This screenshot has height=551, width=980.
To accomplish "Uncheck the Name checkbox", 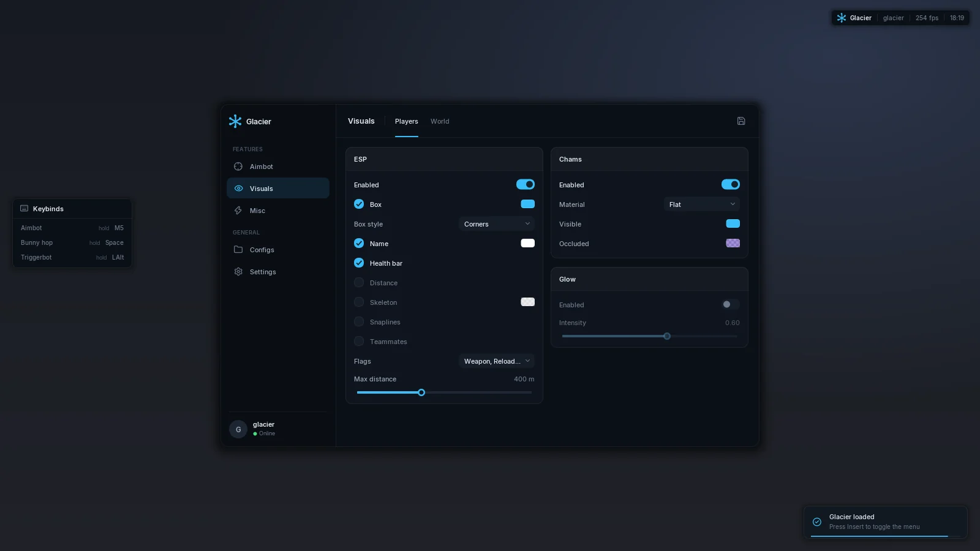I will tap(359, 244).
